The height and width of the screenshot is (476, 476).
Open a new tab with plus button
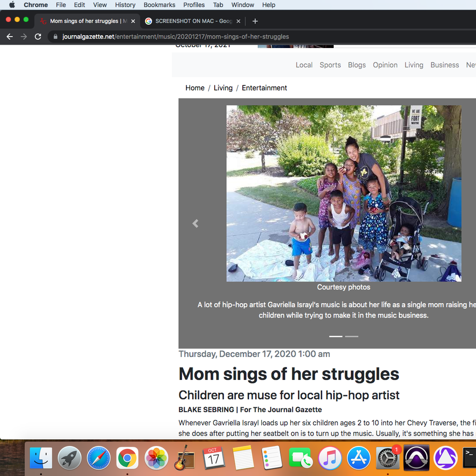(x=255, y=21)
